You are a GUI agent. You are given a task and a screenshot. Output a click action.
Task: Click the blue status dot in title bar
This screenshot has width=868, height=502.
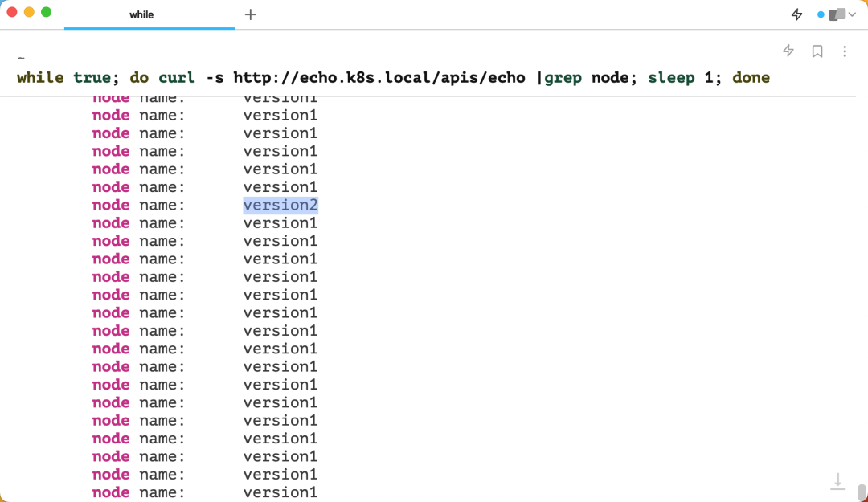(x=821, y=15)
